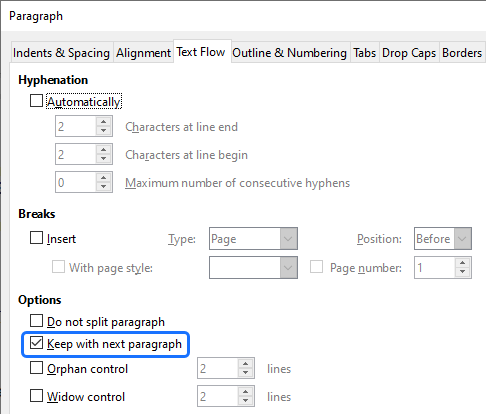
Task: Increase Characters at line end value
Action: coord(104,122)
